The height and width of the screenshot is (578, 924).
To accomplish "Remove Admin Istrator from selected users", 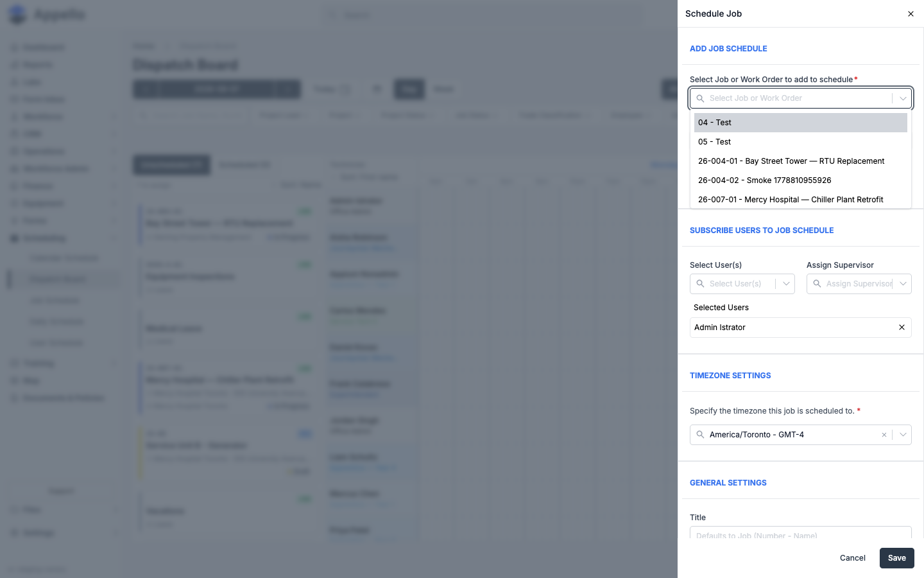I will pos(902,328).
